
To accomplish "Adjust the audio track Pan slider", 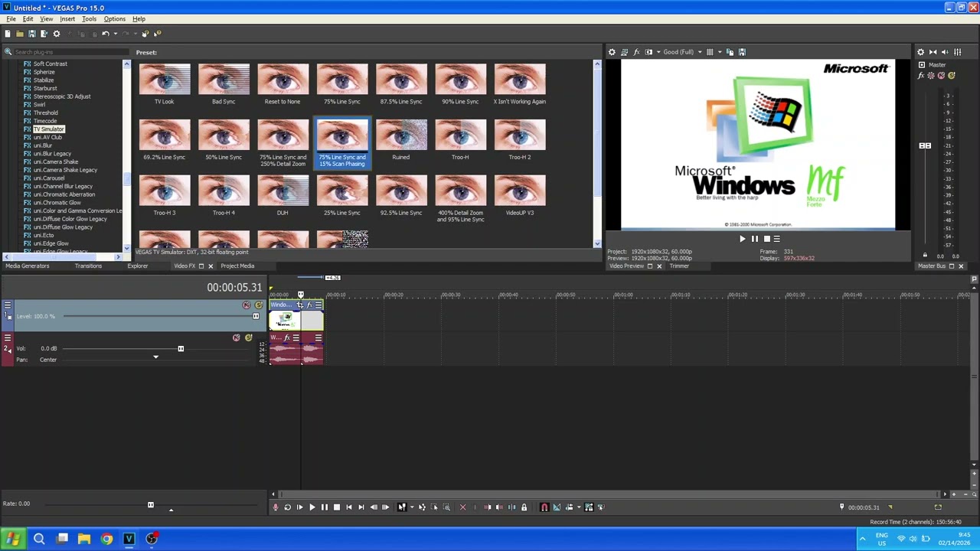I will click(155, 357).
